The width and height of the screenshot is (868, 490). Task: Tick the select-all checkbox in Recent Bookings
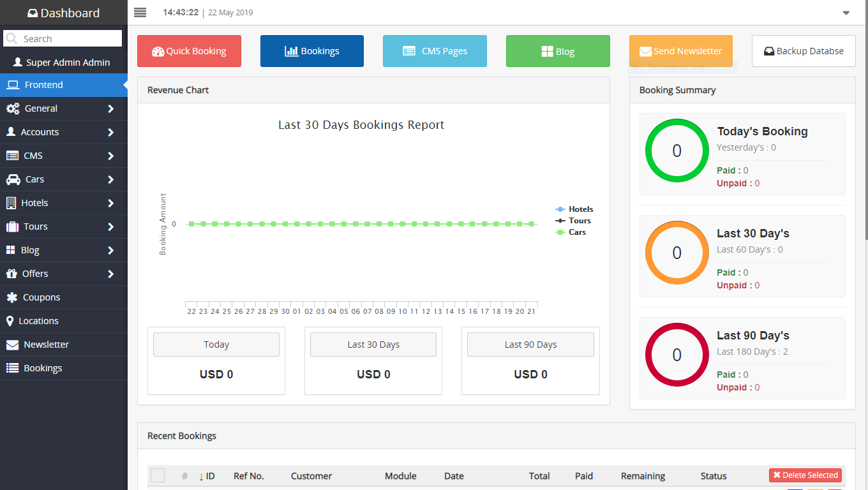coord(158,475)
